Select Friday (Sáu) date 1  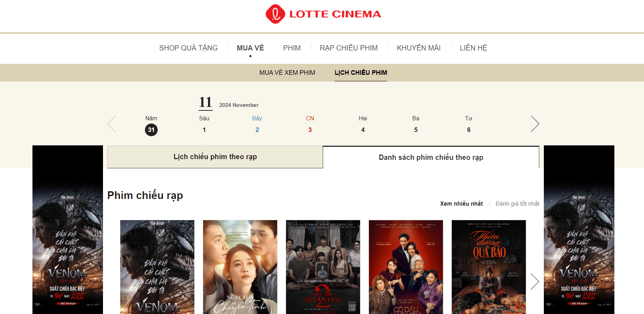point(204,129)
